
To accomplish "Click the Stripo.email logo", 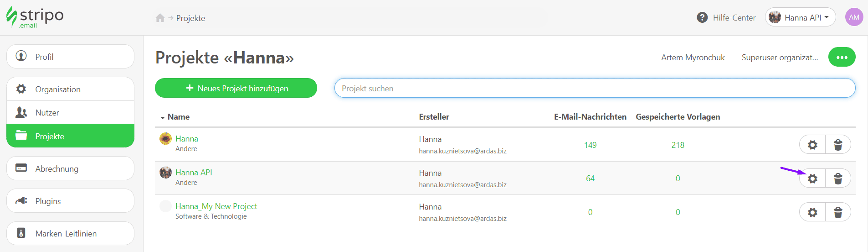I will 35,17.
